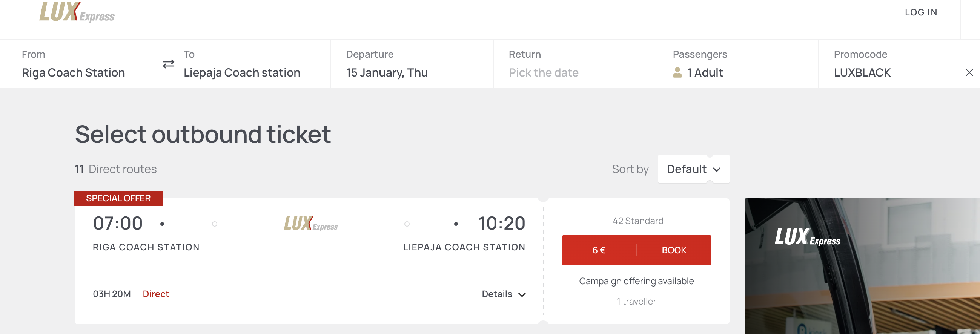Clear the LUXBLACK promocode with X
The image size is (980, 334).
click(x=969, y=73)
